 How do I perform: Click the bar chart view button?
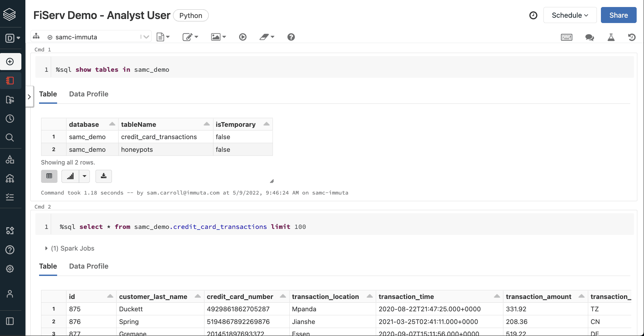[x=70, y=176]
